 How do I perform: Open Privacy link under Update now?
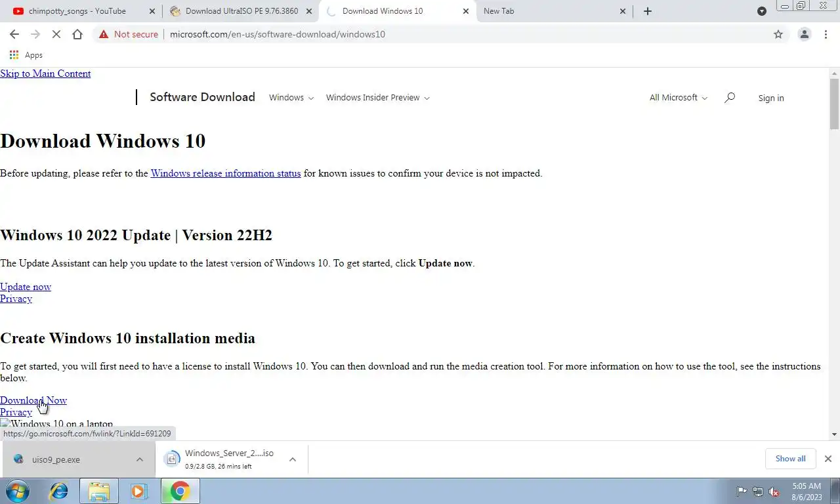click(16, 299)
